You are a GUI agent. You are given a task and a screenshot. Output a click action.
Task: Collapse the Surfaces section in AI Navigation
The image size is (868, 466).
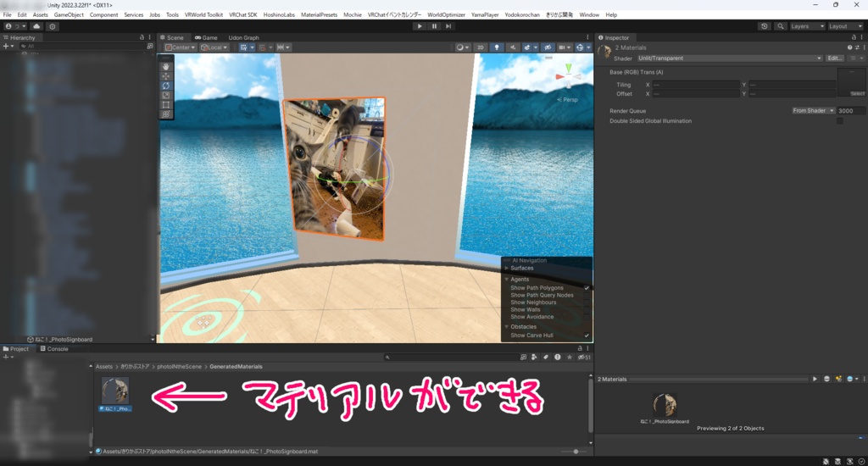[506, 268]
